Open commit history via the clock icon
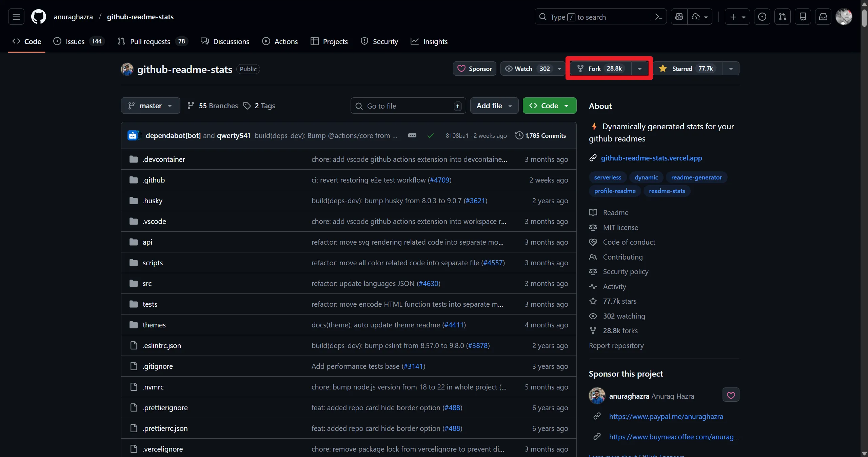 tap(519, 135)
